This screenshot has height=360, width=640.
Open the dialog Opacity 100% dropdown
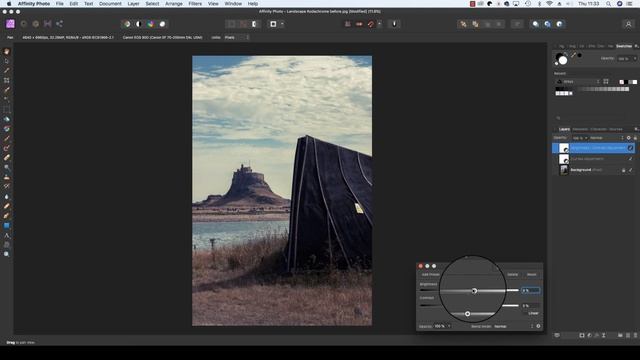pyautogui.click(x=442, y=326)
